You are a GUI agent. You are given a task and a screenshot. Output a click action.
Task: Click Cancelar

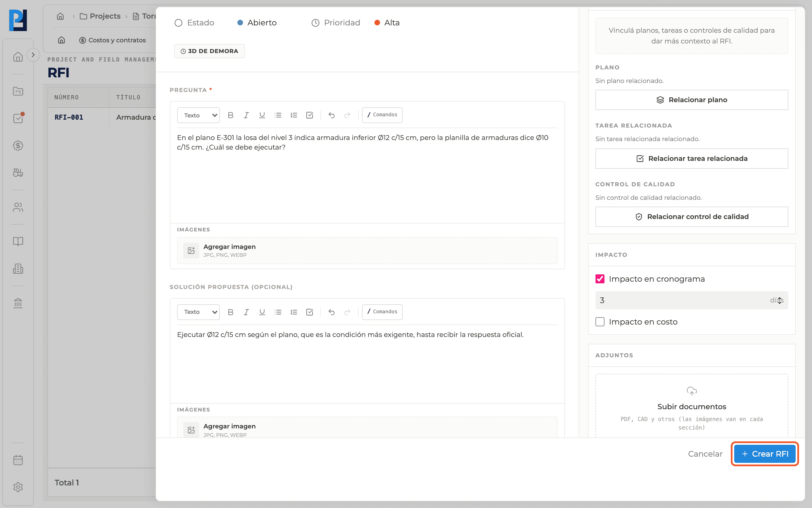click(x=705, y=454)
